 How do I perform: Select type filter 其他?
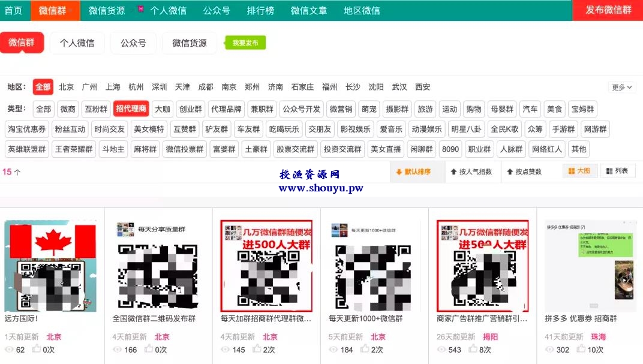(x=579, y=149)
